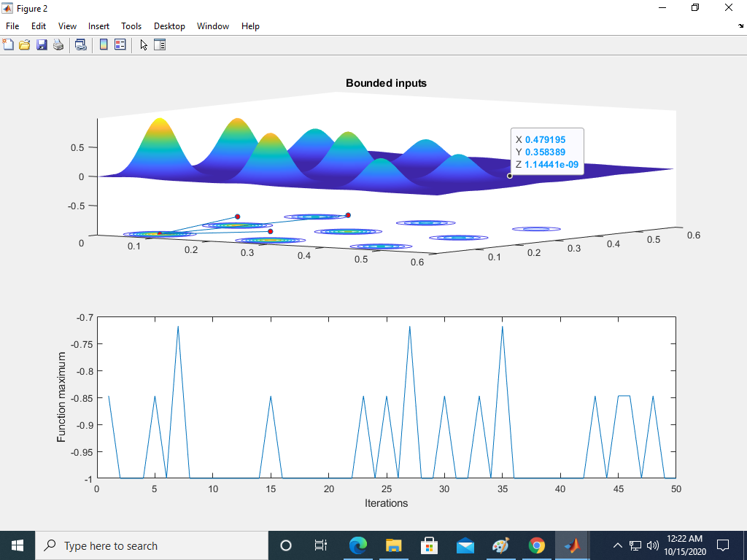This screenshot has width=747, height=560.
Task: Create a new figure with the New icon
Action: (9, 44)
